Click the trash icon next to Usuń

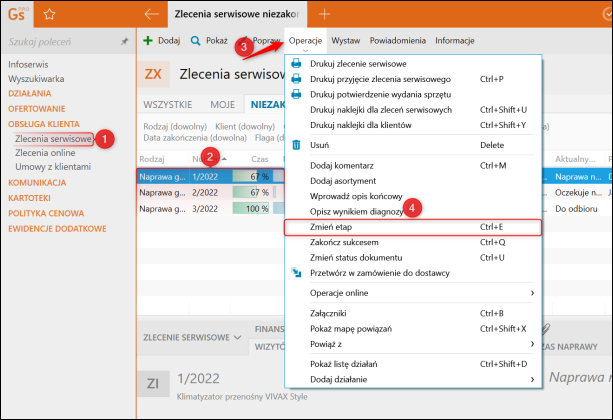tap(296, 145)
